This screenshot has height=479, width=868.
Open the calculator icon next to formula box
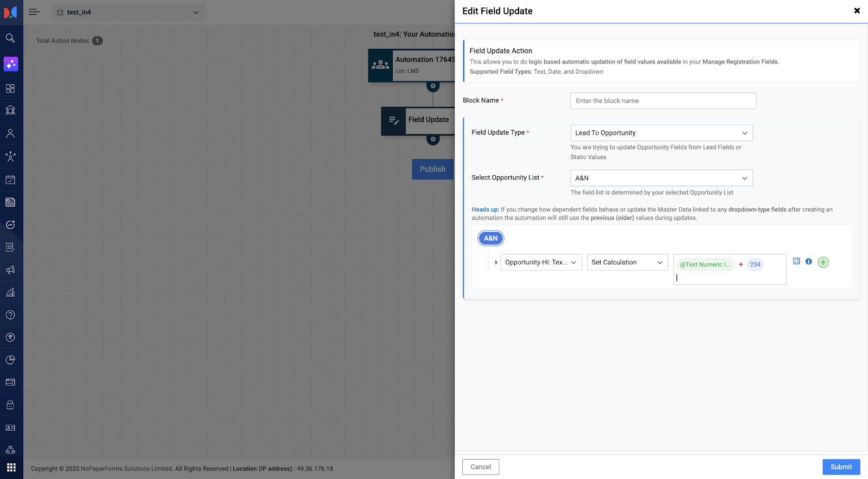coord(796,261)
